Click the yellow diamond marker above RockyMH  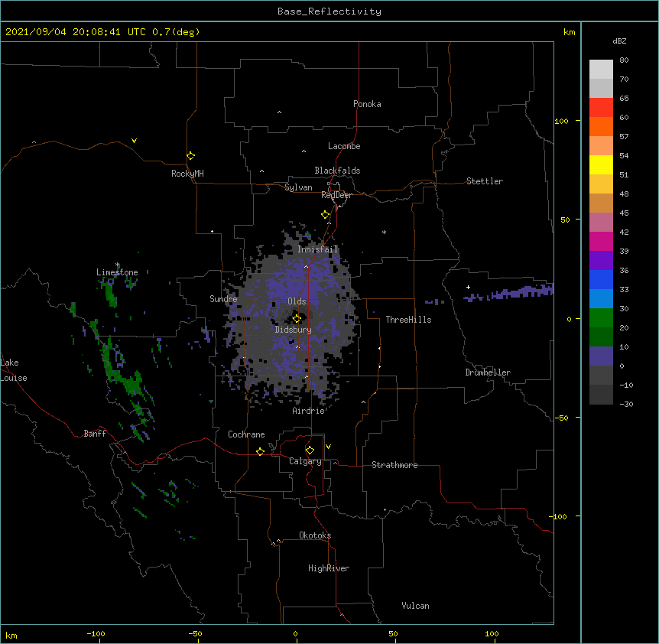click(x=191, y=156)
